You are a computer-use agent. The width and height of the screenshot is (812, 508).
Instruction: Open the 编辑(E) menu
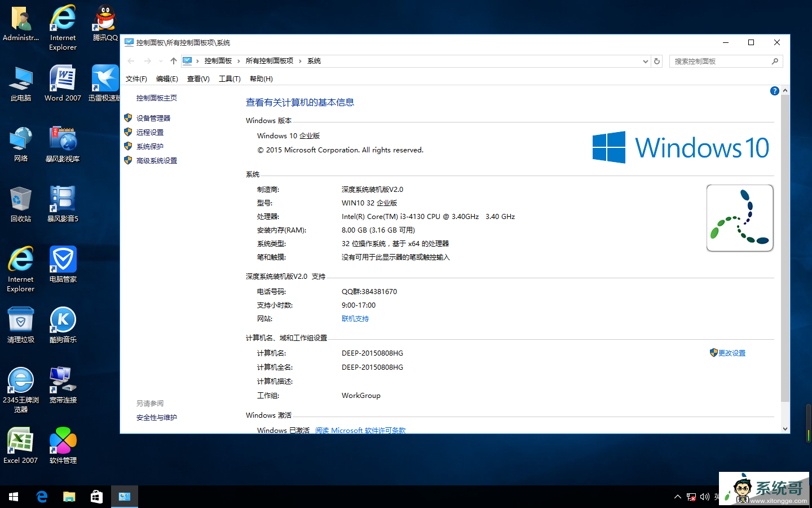[167, 79]
